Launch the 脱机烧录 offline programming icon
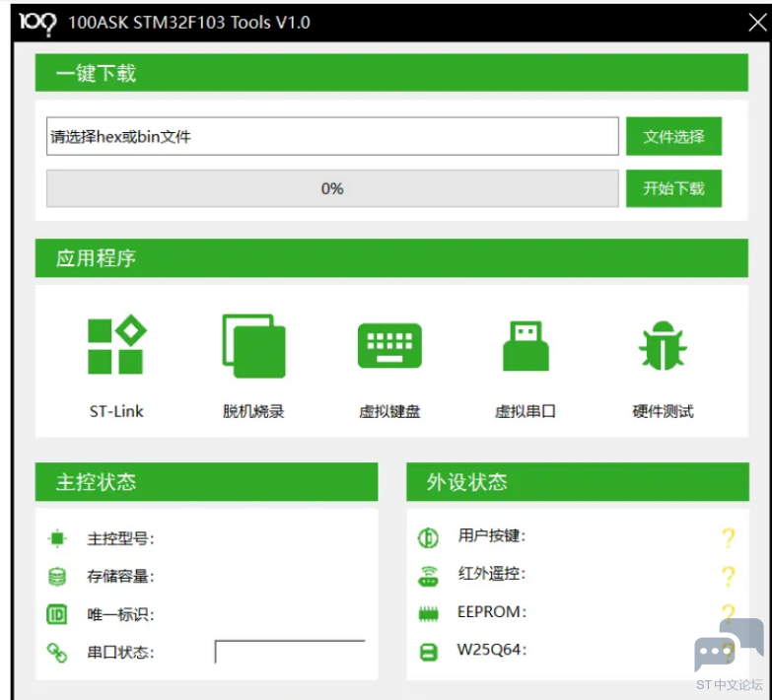This screenshot has height=700, width=772. click(x=253, y=346)
